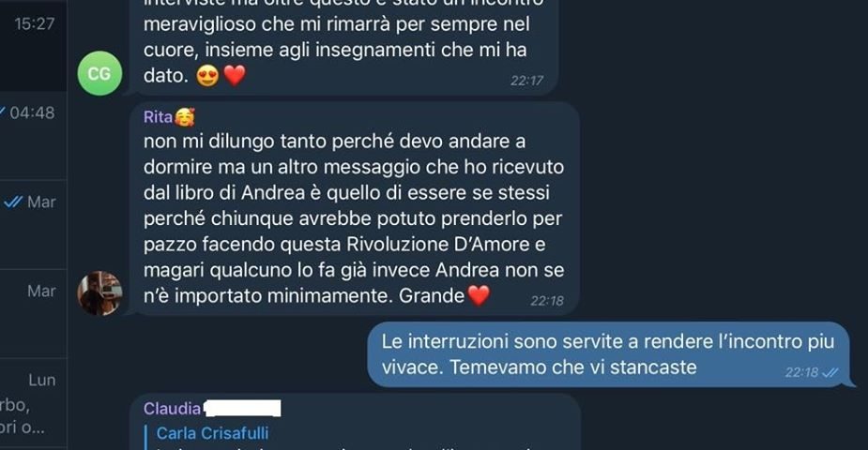The width and height of the screenshot is (868, 450).
Task: Click the blue read tick beside 04:48
Action: pyautogui.click(x=2, y=112)
